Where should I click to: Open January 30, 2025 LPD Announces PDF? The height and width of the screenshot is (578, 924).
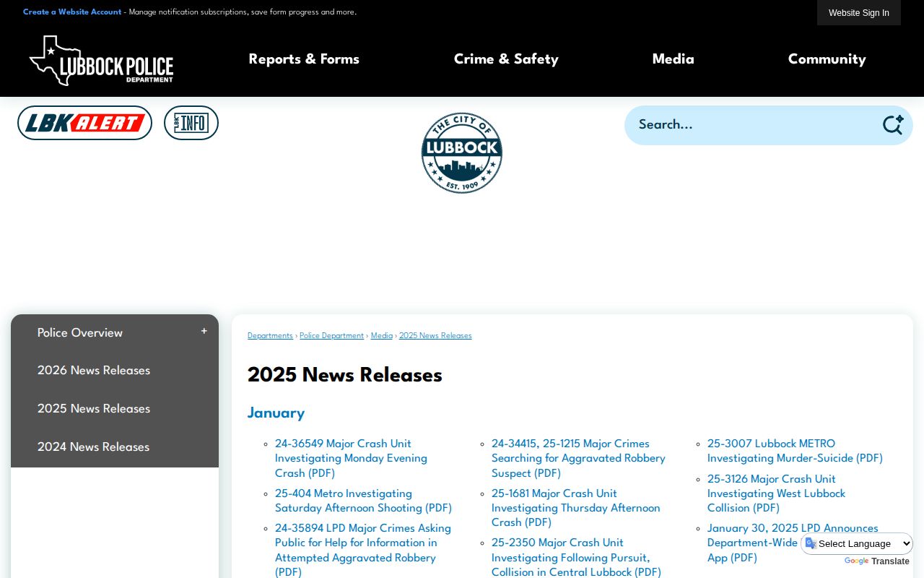click(793, 543)
